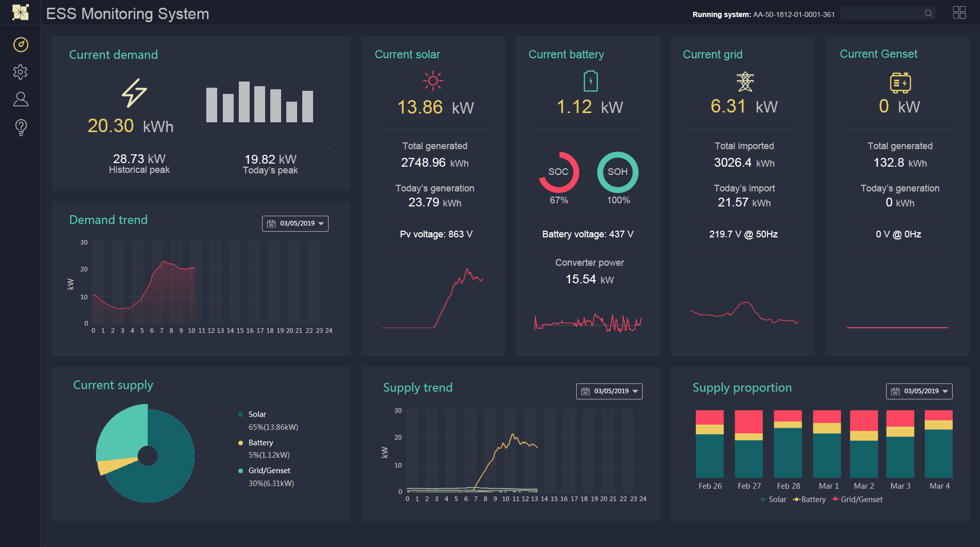The height and width of the screenshot is (547, 980).
Task: Expand the Supply trend date picker
Action: [x=609, y=391]
